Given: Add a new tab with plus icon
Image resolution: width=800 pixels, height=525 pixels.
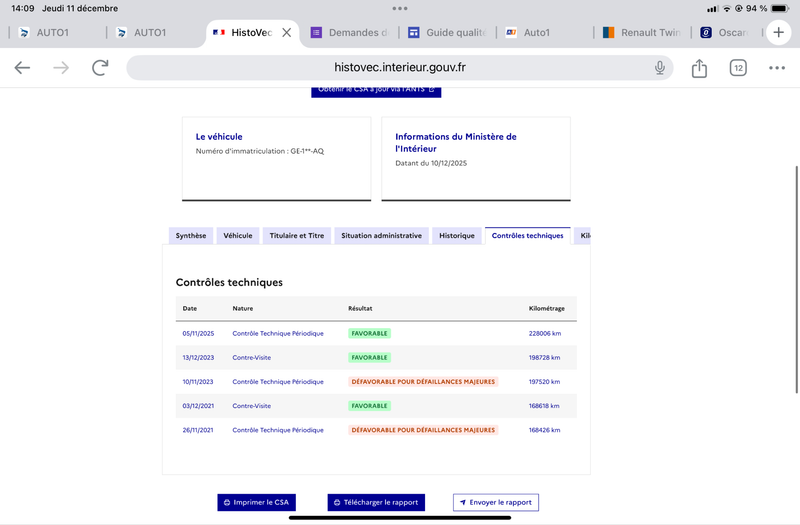Looking at the screenshot, I should point(779,32).
